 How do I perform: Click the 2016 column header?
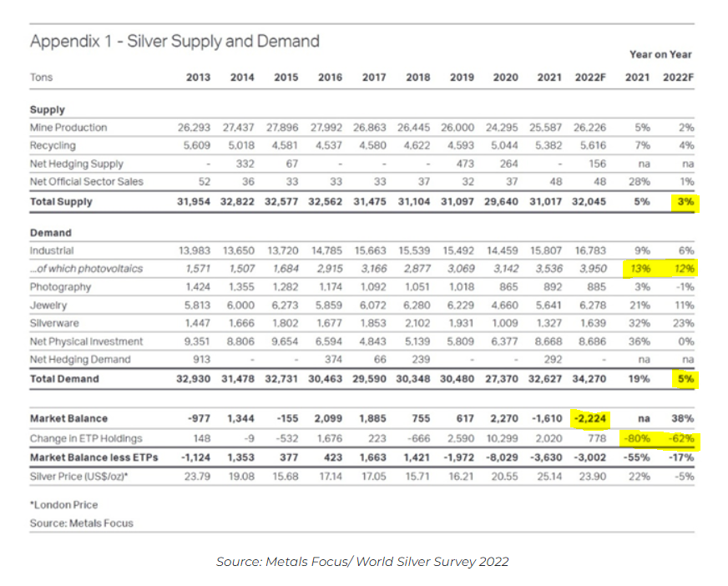[330, 78]
